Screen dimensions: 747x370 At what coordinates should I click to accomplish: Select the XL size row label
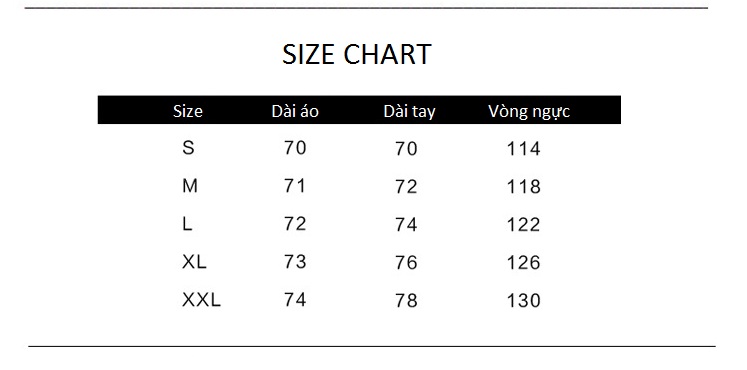(194, 261)
